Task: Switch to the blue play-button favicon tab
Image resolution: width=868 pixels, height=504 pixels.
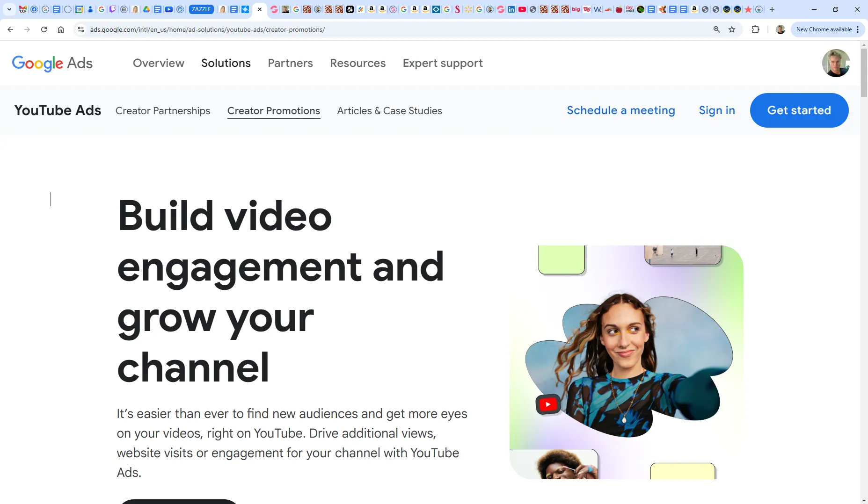Action: pos(169,9)
